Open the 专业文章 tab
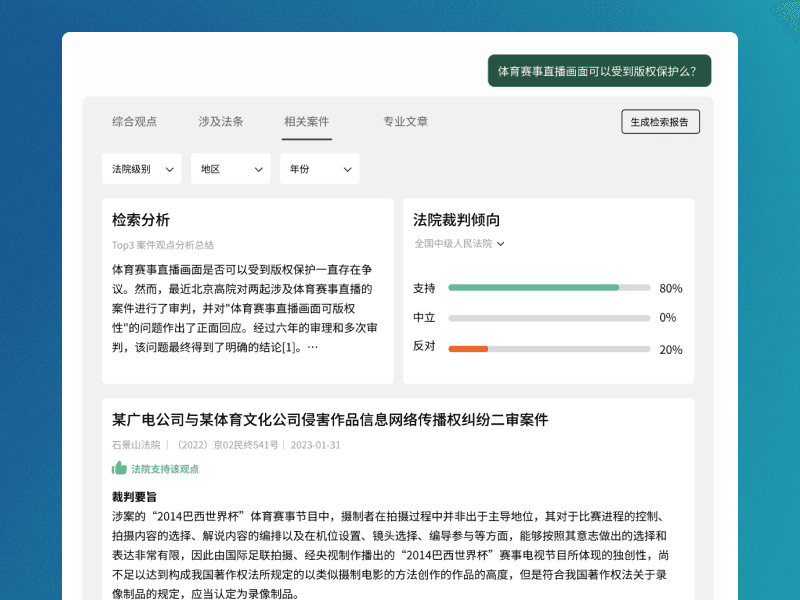The width and height of the screenshot is (800, 600). [403, 121]
